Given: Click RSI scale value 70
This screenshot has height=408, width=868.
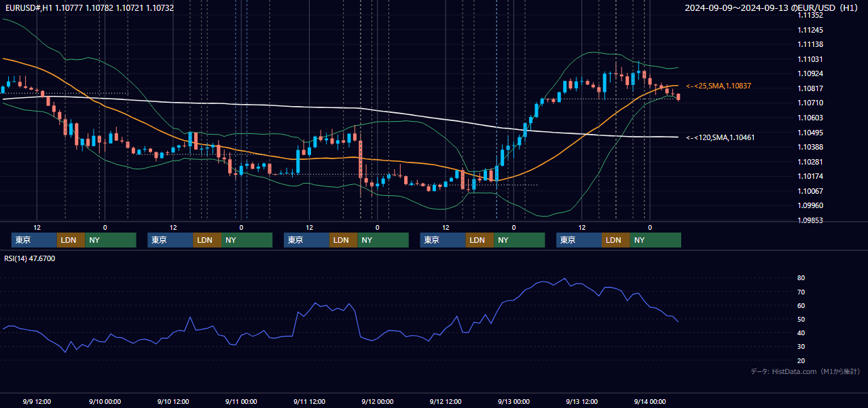Looking at the screenshot, I should (x=801, y=292).
